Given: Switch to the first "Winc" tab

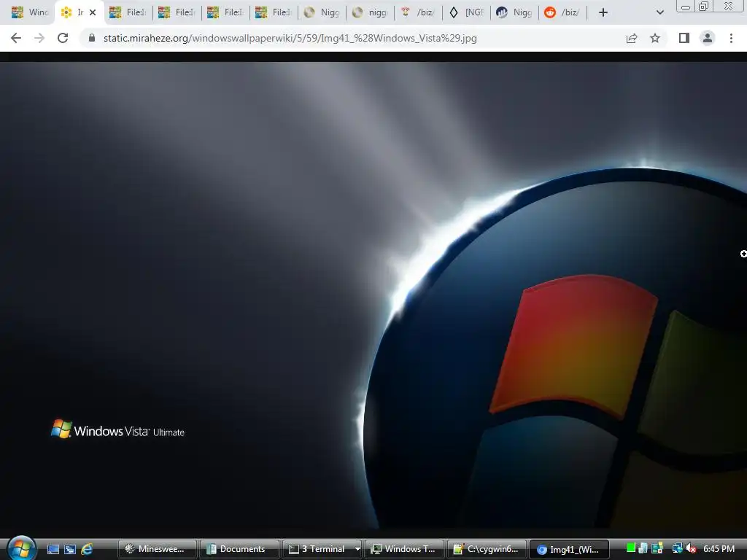Looking at the screenshot, I should [29, 12].
